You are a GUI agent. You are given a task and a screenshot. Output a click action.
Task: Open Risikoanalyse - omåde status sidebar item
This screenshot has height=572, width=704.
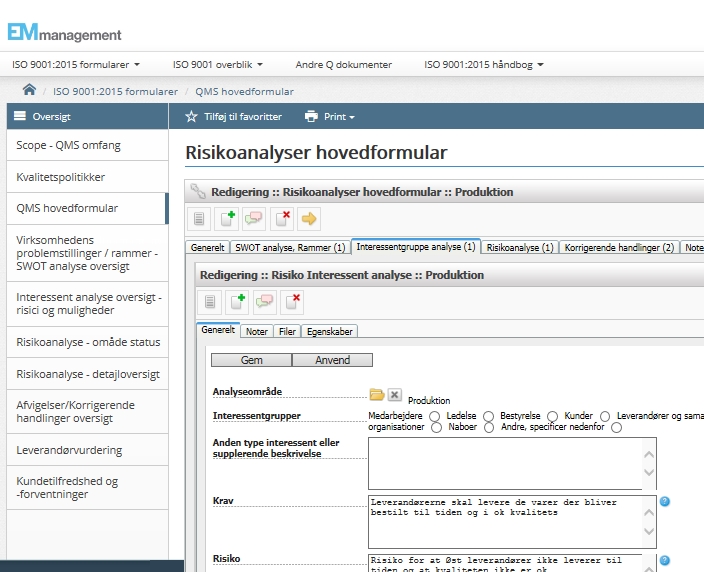tap(88, 342)
